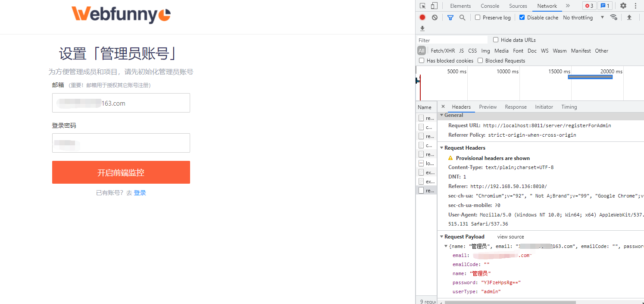Filter requests by Wasm

coord(560,50)
